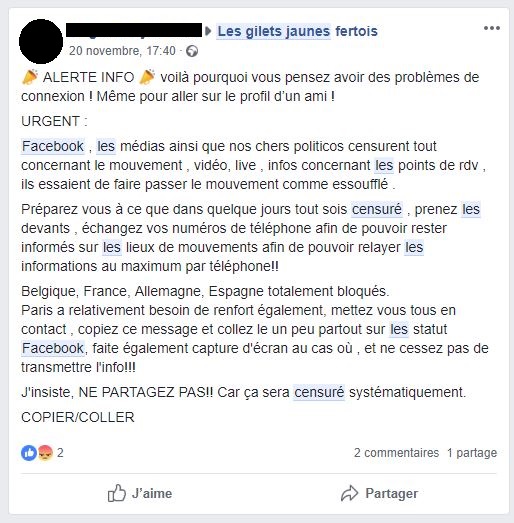
Task: Click the angry face reaction icon
Action: point(45,453)
